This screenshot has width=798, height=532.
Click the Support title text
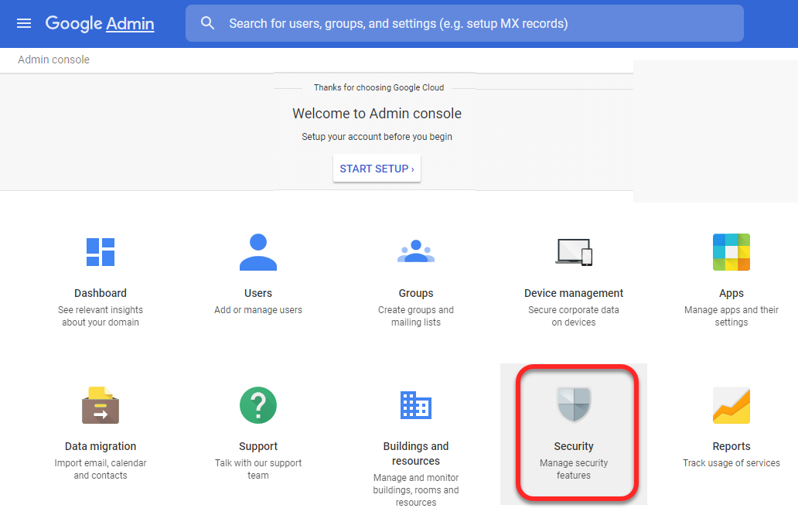click(258, 446)
